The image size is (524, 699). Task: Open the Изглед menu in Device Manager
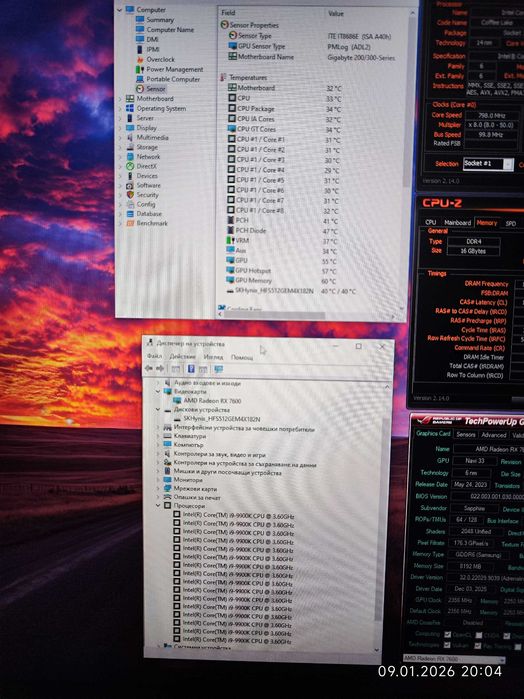[x=213, y=357]
